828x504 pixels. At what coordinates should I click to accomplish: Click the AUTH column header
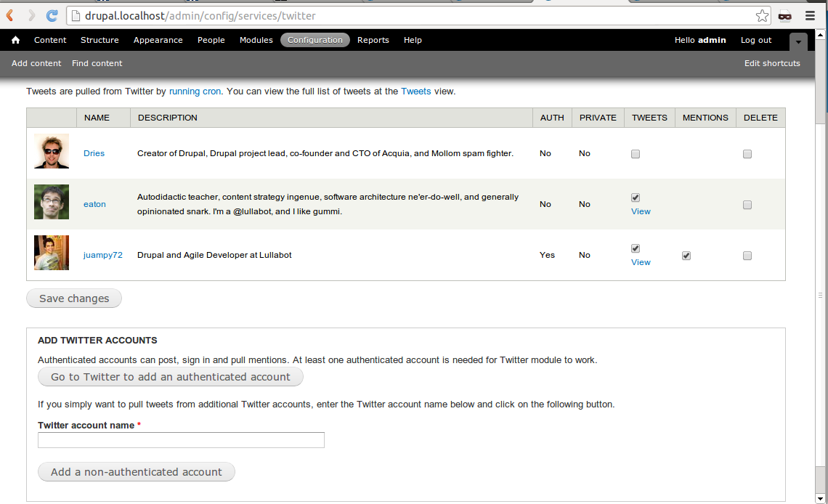click(x=552, y=118)
